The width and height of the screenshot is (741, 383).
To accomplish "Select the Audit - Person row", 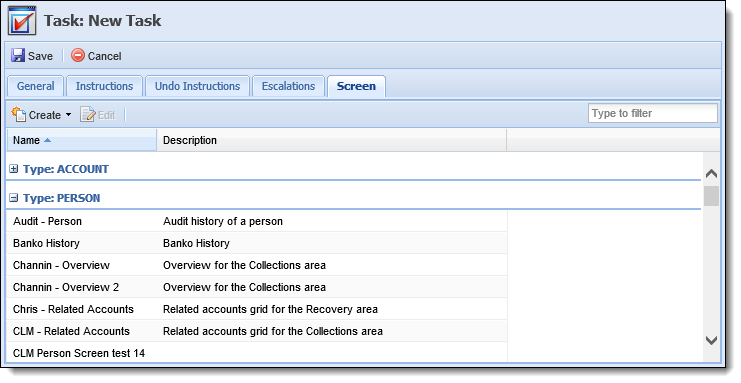I will click(x=257, y=221).
